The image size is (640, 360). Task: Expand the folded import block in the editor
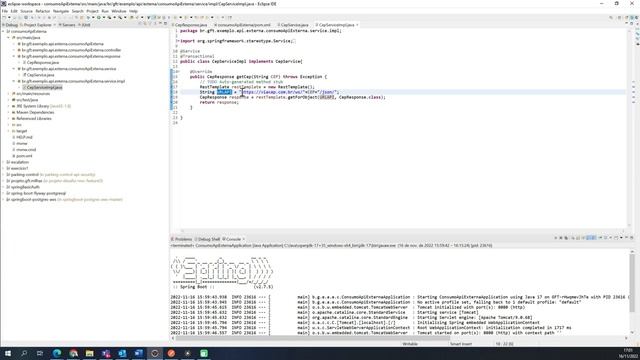(x=178, y=41)
